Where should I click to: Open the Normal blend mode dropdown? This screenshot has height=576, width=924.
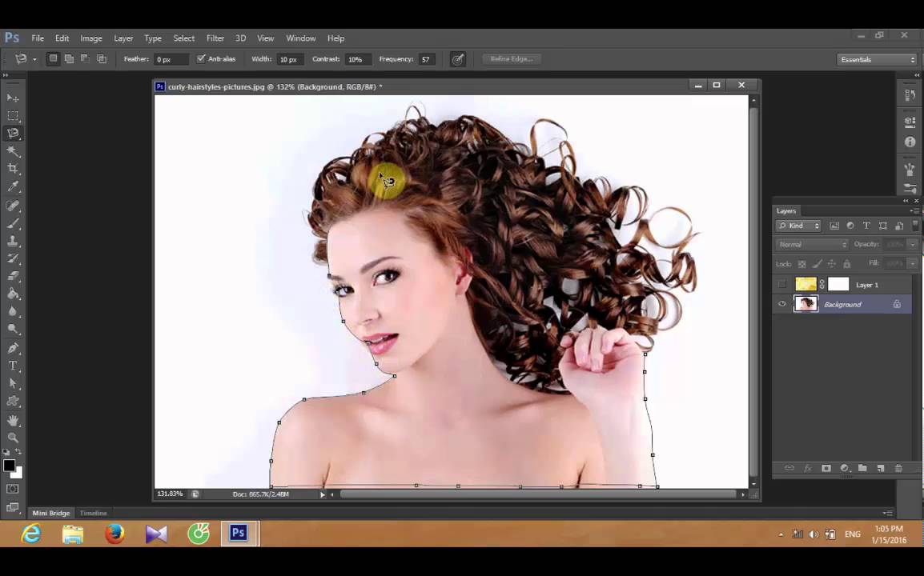[811, 245]
